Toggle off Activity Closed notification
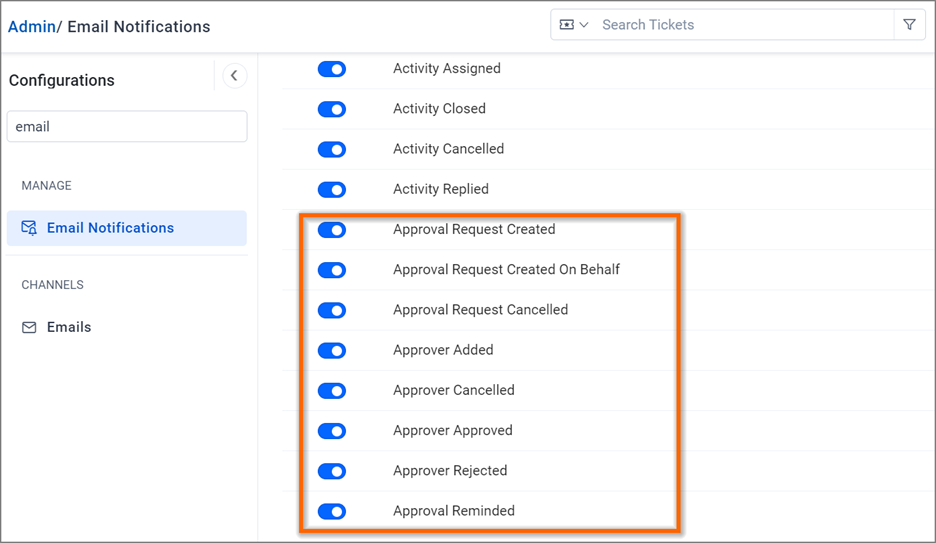 [x=332, y=109]
